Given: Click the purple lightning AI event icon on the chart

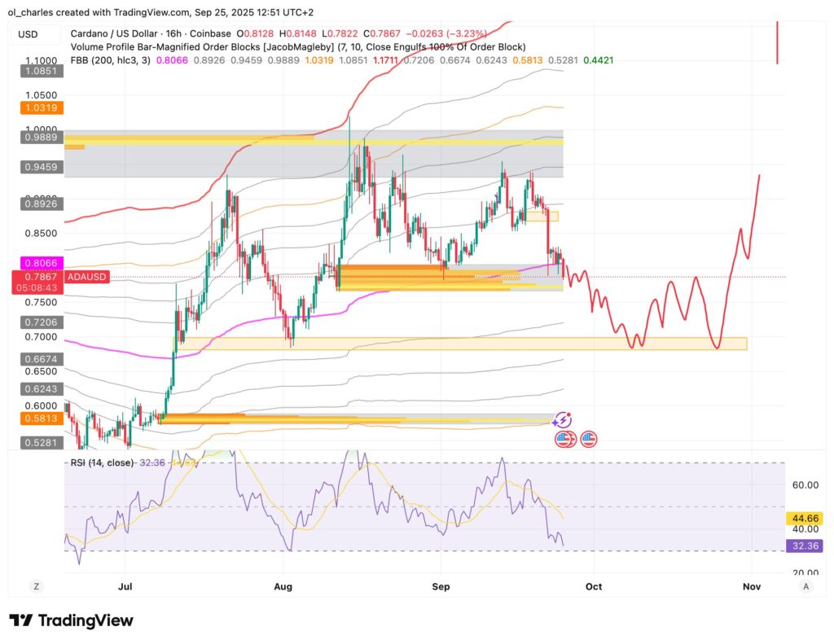Looking at the screenshot, I should point(562,420).
